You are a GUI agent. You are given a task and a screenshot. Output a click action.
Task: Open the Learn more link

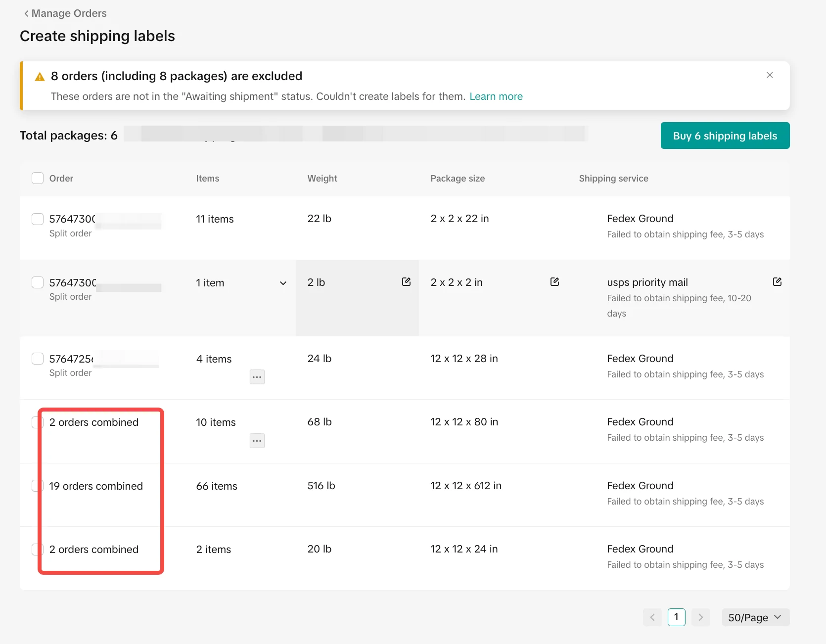click(496, 96)
